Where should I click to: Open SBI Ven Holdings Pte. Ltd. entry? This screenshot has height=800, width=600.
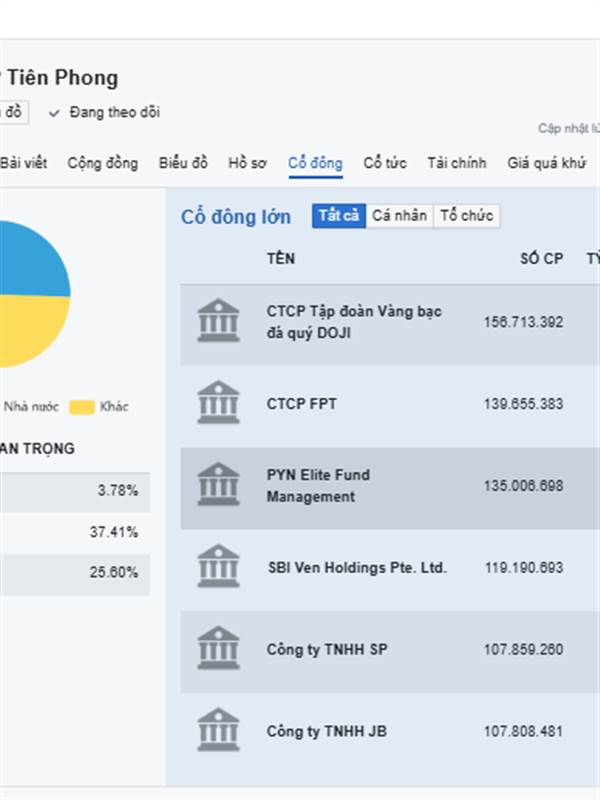[x=357, y=567]
